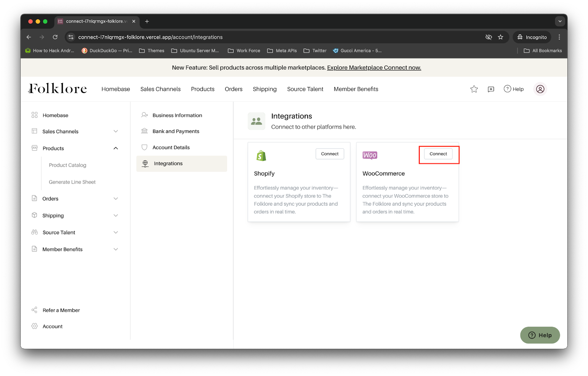Open the messages chat icon
The height and width of the screenshot is (376, 588).
(491, 89)
